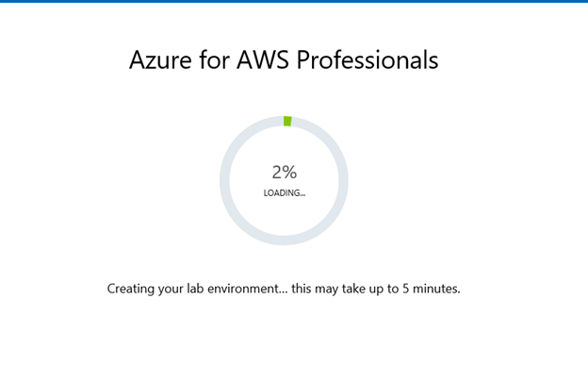The image size is (588, 365).
Task: Click the Azure for AWS Professionals heading
Action: tap(284, 60)
